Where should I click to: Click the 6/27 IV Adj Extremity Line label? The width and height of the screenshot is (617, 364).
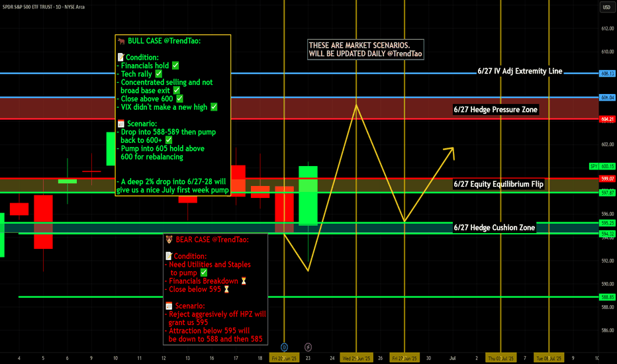[x=520, y=71]
